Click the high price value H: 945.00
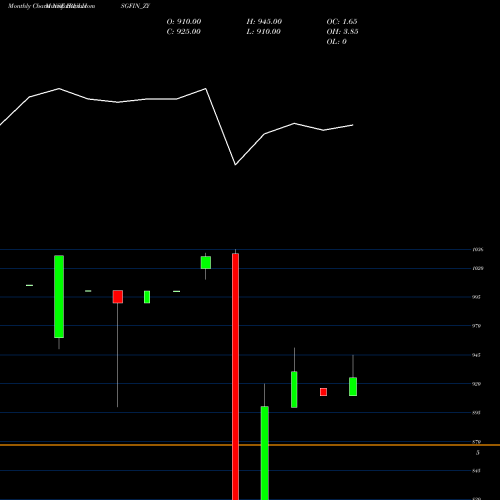The width and height of the screenshot is (500, 500). point(264,22)
